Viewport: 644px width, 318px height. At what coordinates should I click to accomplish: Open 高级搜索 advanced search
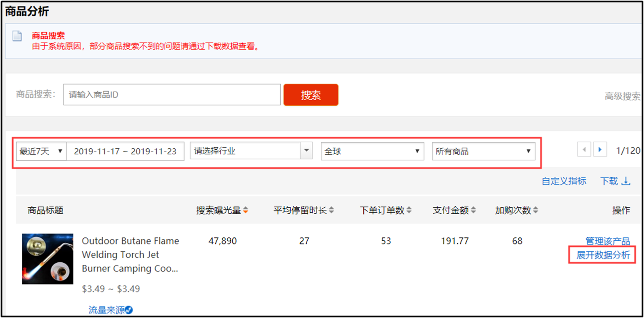(622, 96)
